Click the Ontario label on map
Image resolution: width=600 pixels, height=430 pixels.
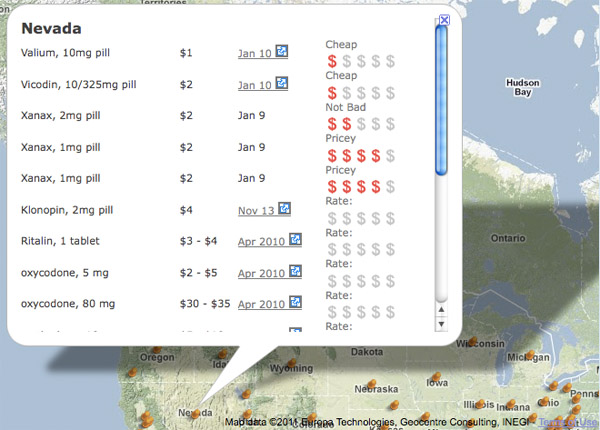508,238
